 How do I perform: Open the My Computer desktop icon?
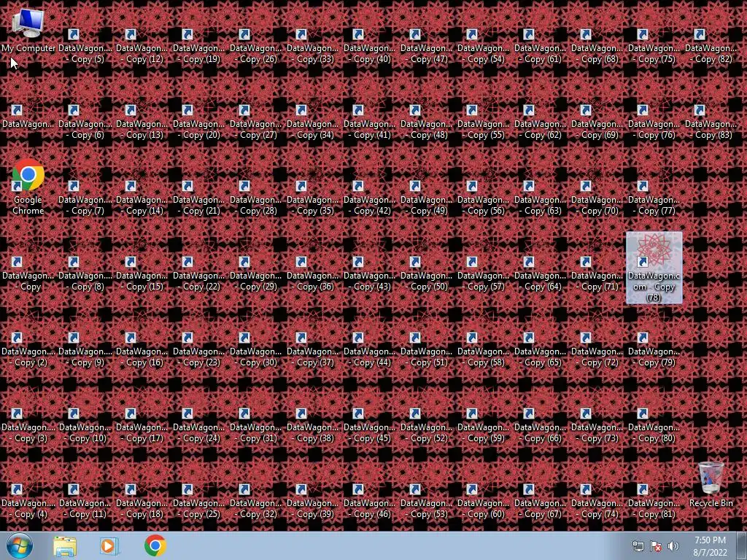point(28,30)
